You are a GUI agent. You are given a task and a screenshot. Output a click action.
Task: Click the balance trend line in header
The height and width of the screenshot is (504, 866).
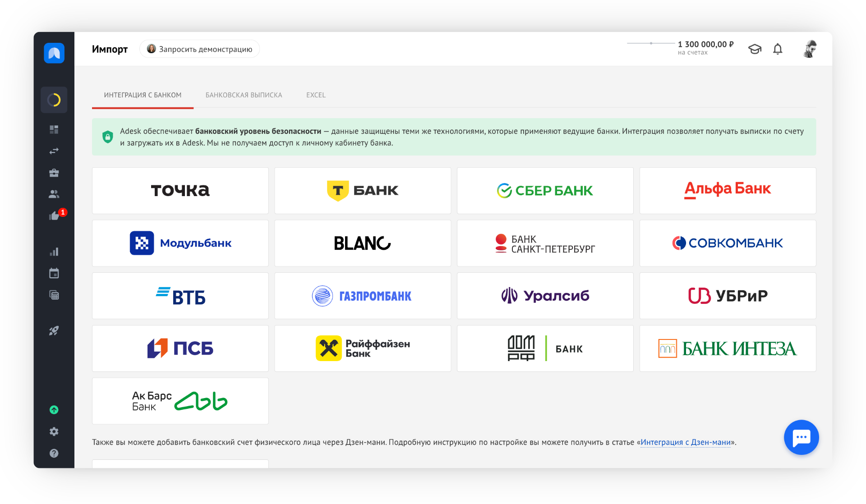point(651,43)
